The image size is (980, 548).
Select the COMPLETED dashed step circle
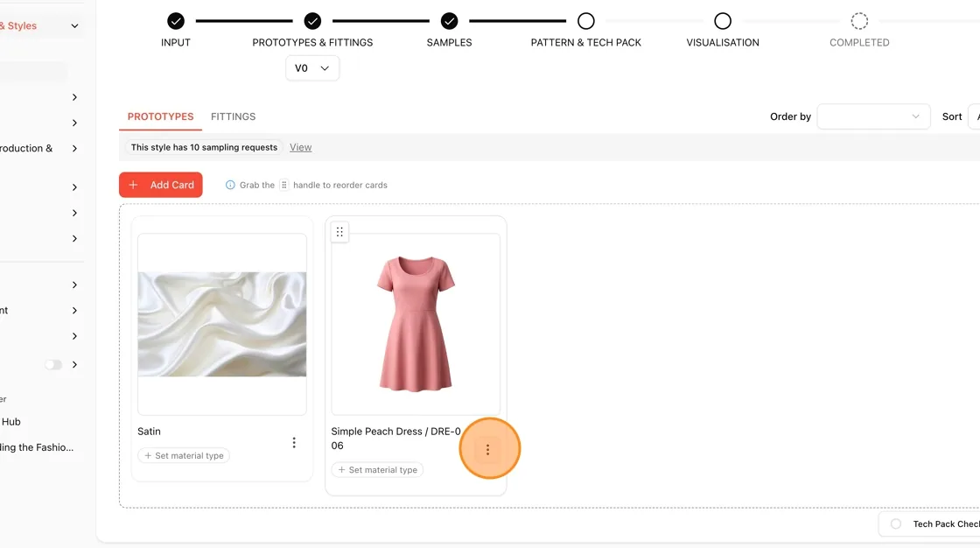coord(859,21)
